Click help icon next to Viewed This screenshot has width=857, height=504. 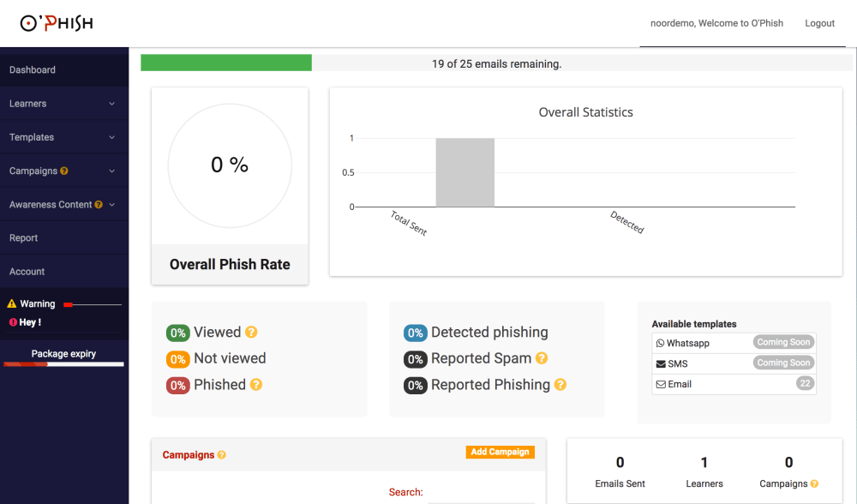click(251, 333)
